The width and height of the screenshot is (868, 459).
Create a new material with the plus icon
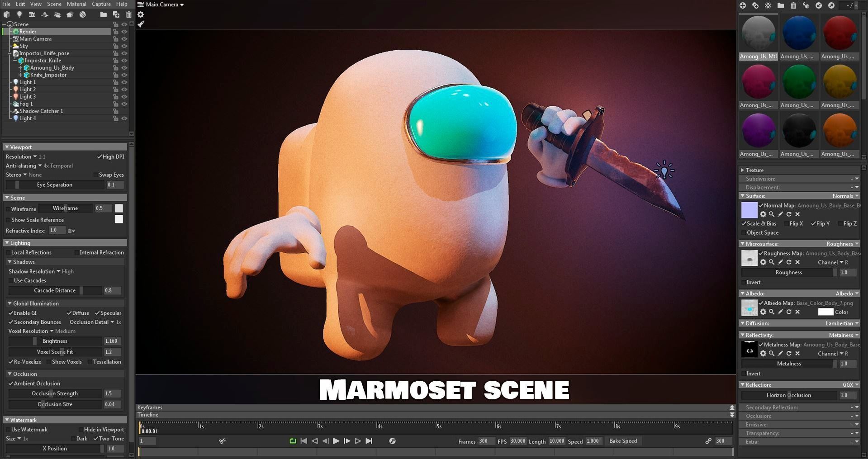[743, 5]
